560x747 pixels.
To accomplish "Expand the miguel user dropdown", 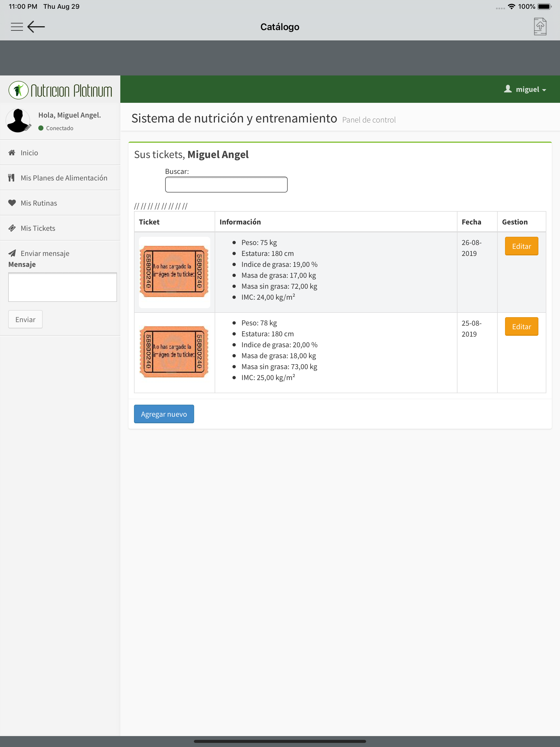I will (525, 89).
